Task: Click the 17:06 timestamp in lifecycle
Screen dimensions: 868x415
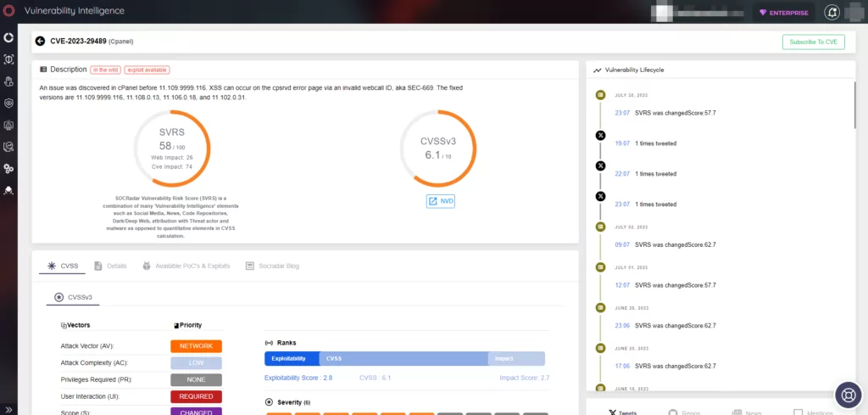Action: [x=622, y=367]
